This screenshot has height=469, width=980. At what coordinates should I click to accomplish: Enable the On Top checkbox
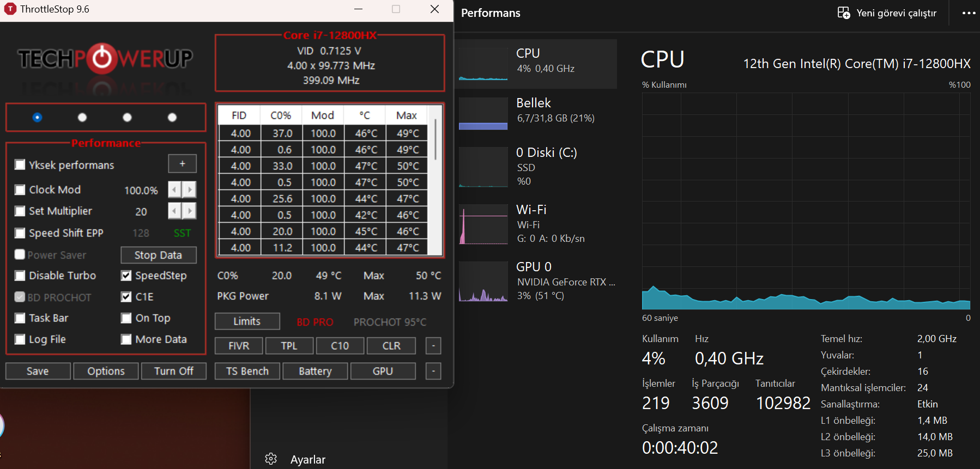[x=126, y=318]
